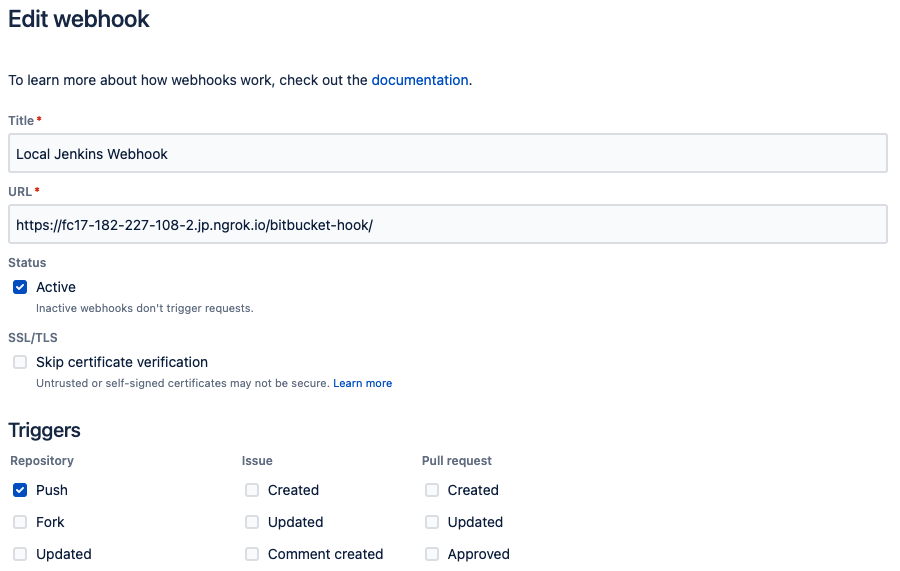This screenshot has width=900, height=571.
Task: Click the SSL/TLS section label
Action: (33, 337)
